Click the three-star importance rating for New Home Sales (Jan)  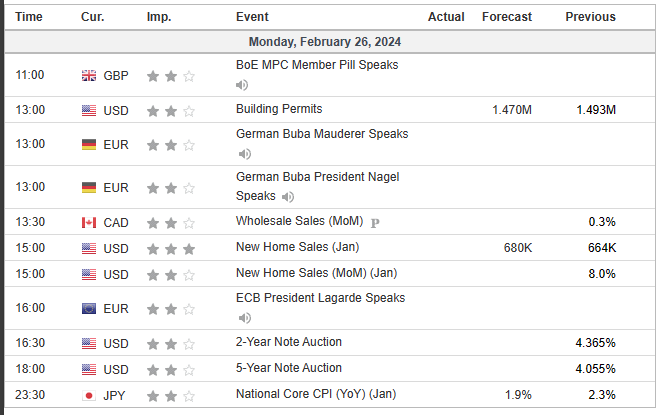170,248
